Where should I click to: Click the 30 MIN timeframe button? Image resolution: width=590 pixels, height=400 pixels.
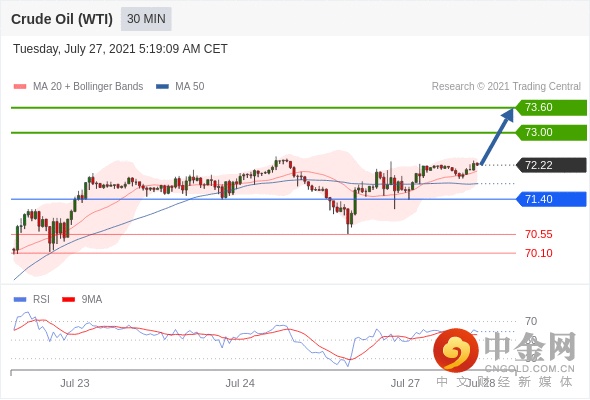(146, 19)
